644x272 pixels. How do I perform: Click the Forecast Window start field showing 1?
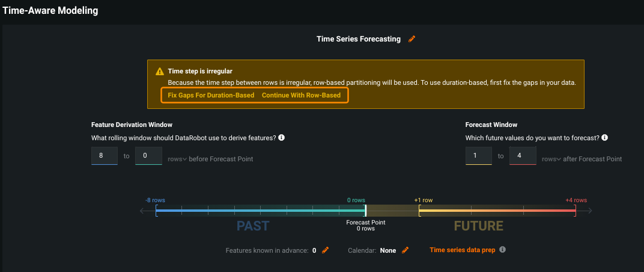tap(478, 156)
